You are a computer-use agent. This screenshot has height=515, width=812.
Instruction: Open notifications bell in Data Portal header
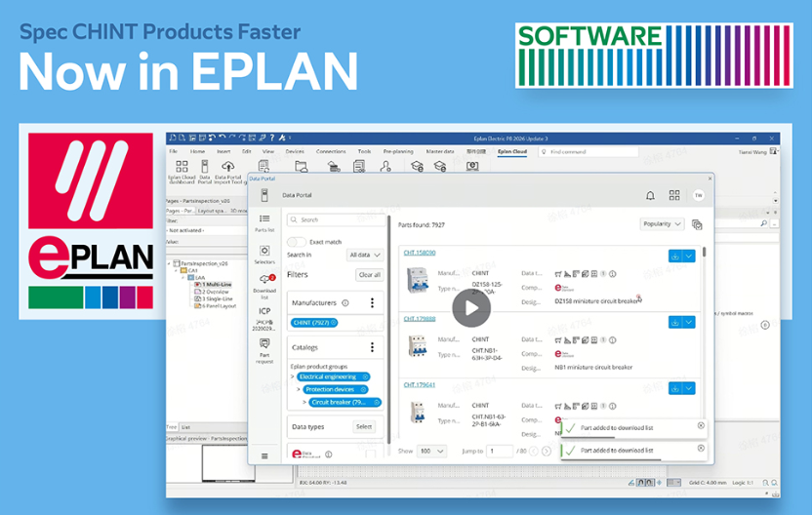point(650,195)
